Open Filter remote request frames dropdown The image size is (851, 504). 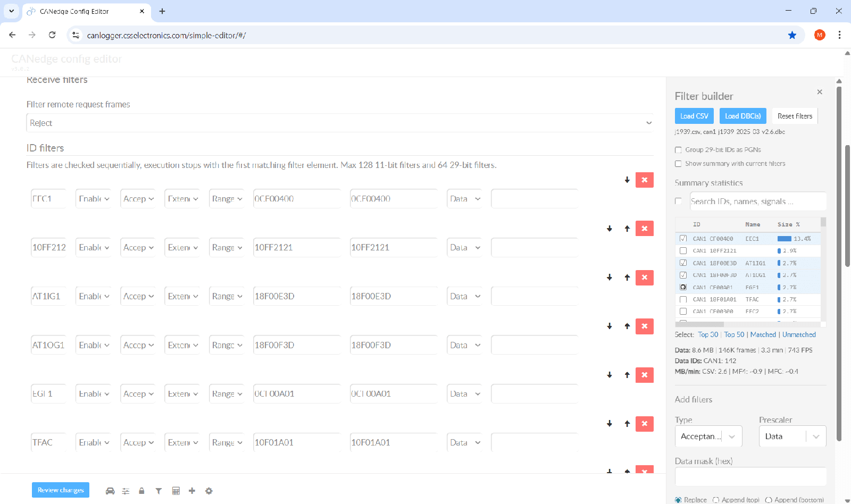(x=340, y=123)
